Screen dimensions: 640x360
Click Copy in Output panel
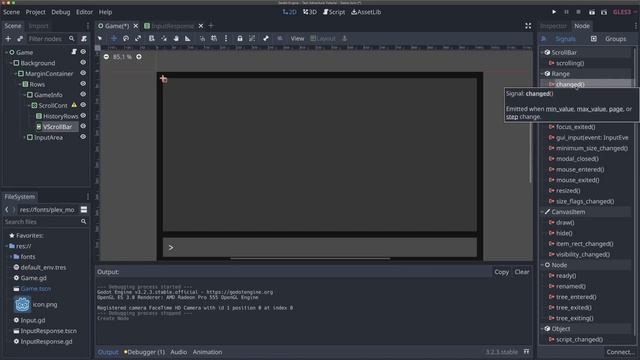pos(501,272)
